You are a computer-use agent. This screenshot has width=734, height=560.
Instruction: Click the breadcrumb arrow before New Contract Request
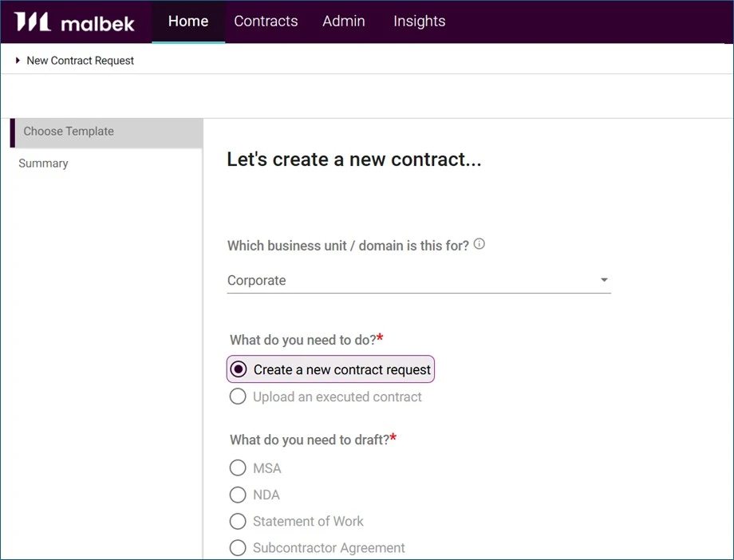click(17, 59)
